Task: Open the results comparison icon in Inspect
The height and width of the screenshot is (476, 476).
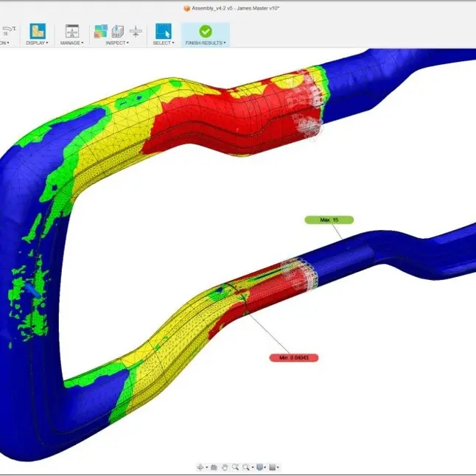Action: [x=101, y=31]
